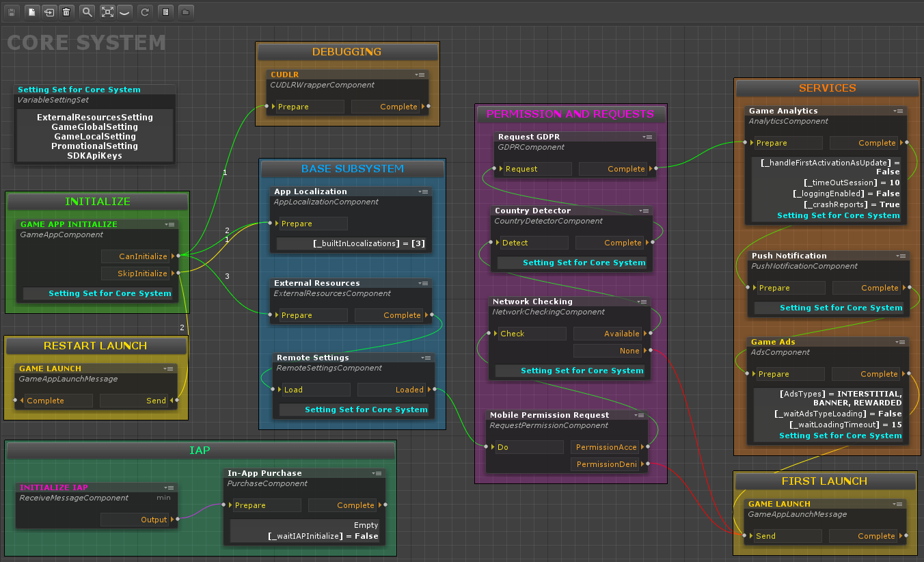
Task: Click the save graph floppy icon
Action: click(12, 12)
